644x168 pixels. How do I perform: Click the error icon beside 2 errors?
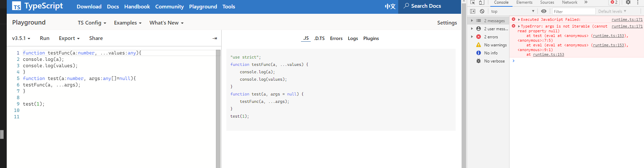point(479,37)
